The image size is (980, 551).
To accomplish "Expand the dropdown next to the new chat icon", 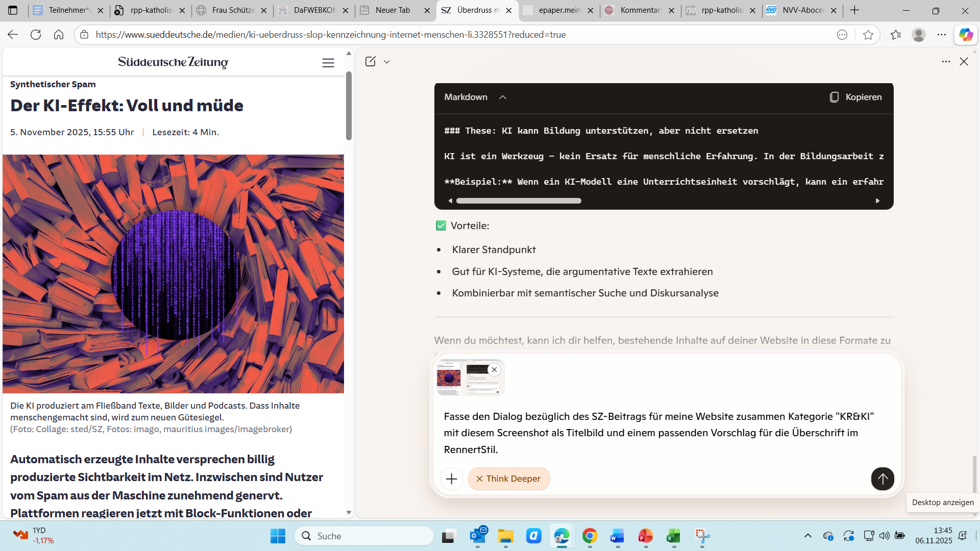I will point(387,62).
